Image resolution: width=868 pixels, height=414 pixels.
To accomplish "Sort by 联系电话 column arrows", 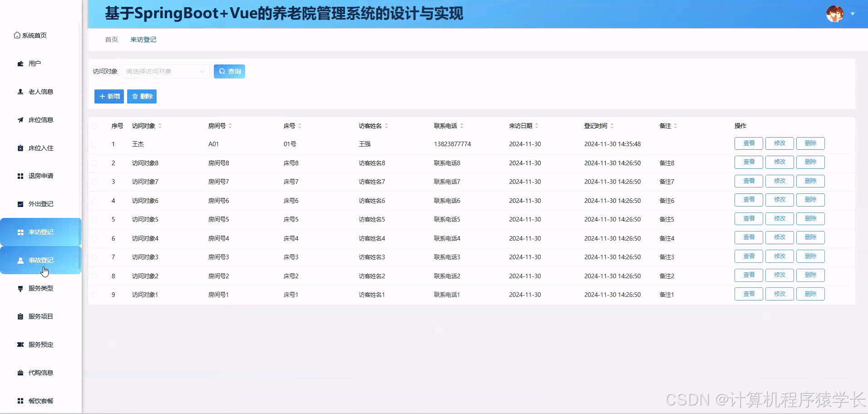I will click(462, 126).
